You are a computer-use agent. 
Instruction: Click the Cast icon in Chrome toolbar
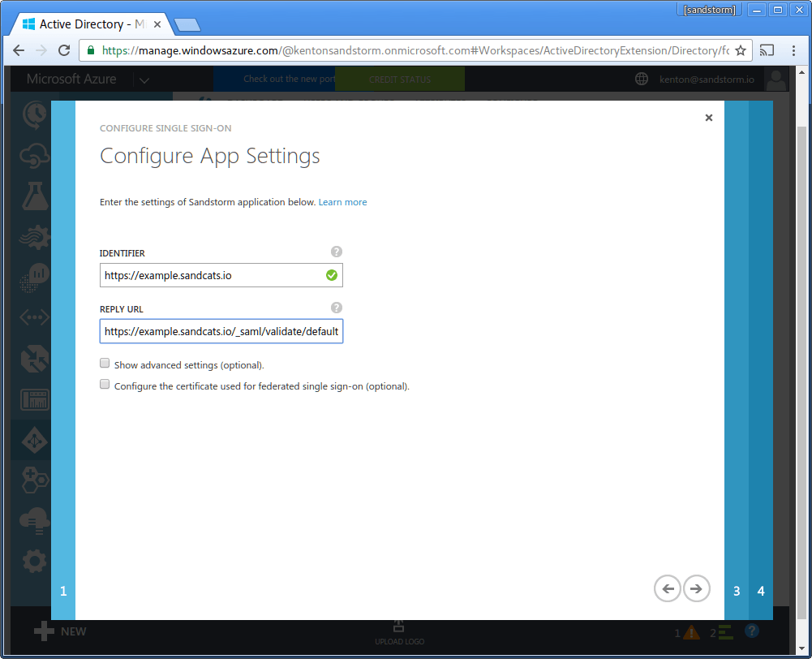point(767,50)
